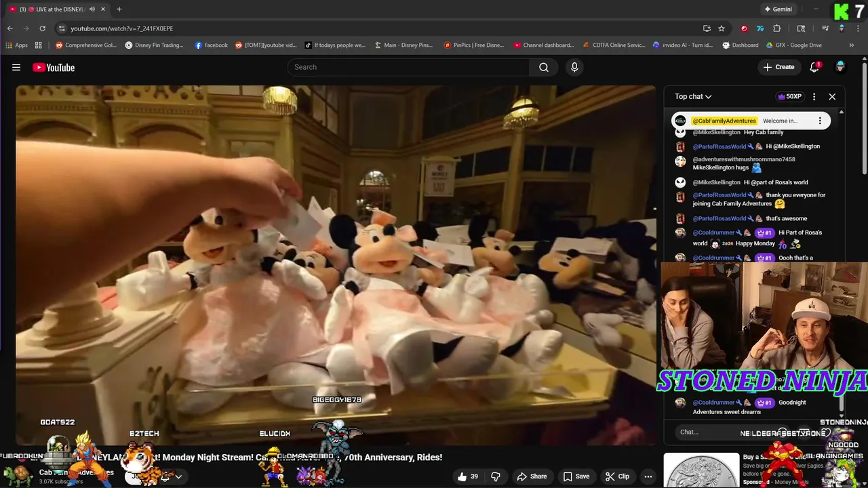Open the [TOMT][youtube vid... bookmark
Screen dimensions: 868x488
(x=266, y=45)
